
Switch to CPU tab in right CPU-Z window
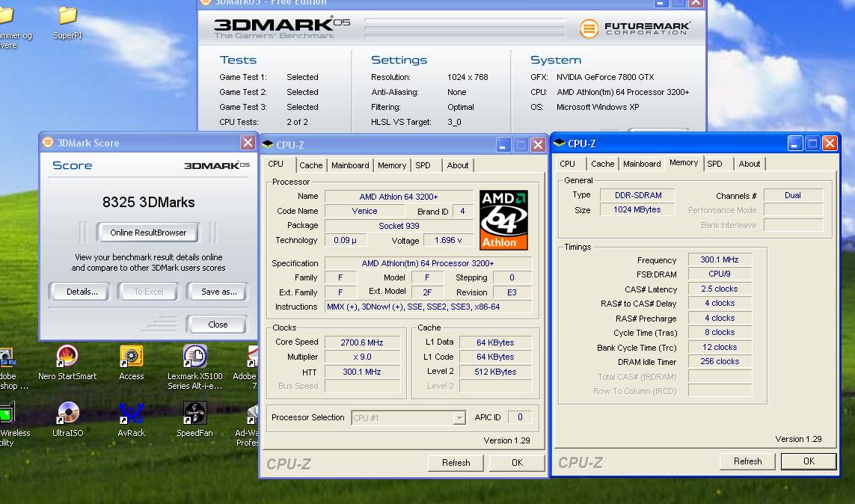pyautogui.click(x=567, y=164)
